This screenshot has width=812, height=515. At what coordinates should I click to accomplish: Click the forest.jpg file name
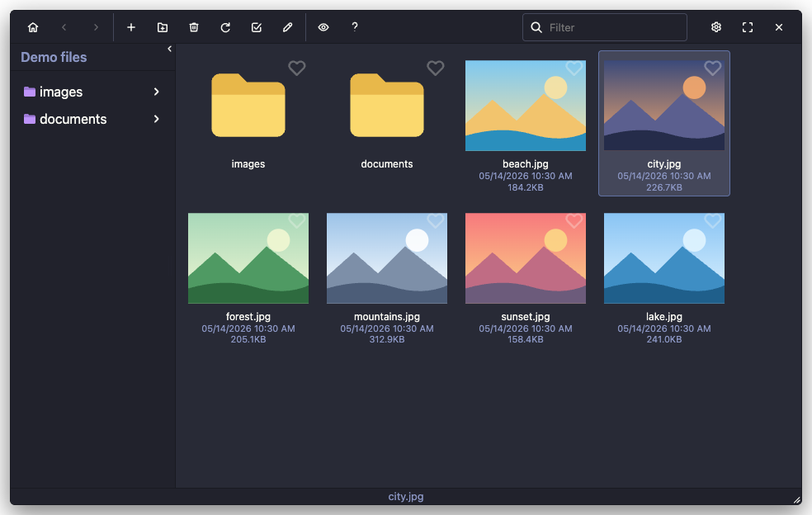tap(248, 317)
